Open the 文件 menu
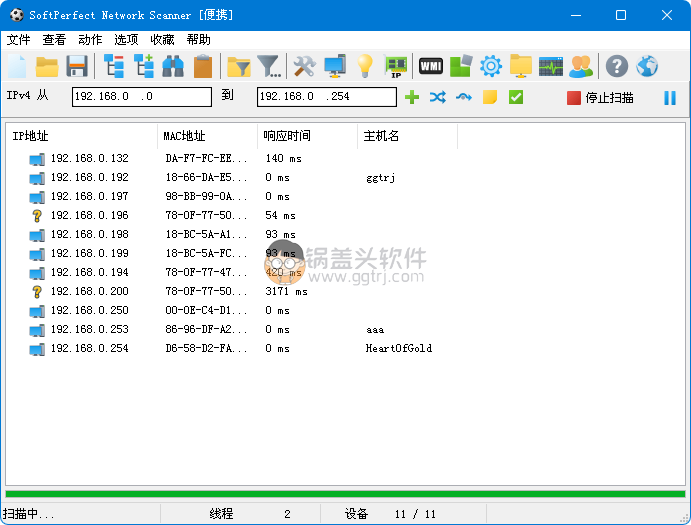Viewport: 691px width, 525px height. 19,40
